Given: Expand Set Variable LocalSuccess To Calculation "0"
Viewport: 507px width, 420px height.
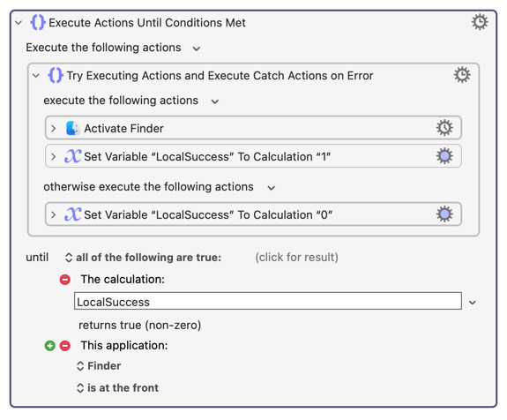Looking at the screenshot, I should click(54, 214).
